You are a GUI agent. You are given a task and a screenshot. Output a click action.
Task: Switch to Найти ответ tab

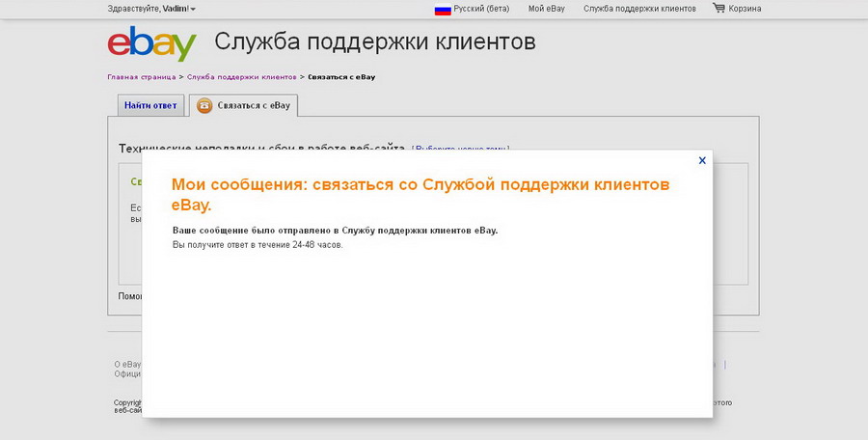tap(150, 105)
